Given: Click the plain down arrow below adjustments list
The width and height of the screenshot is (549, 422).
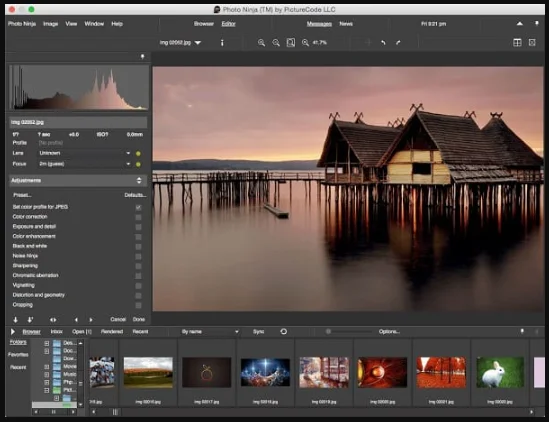Looking at the screenshot, I should coord(15,320).
